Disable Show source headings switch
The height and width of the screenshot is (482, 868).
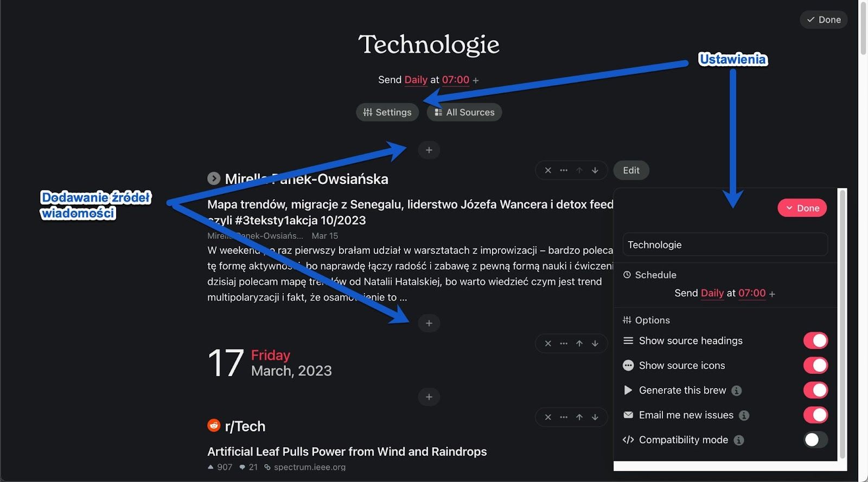pyautogui.click(x=815, y=340)
